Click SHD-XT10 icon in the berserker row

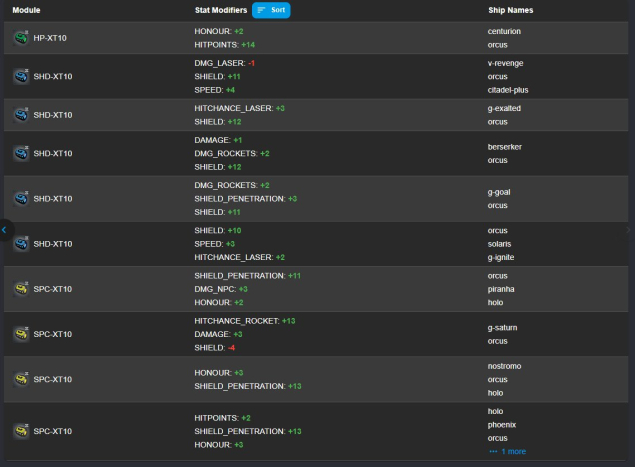21,154
